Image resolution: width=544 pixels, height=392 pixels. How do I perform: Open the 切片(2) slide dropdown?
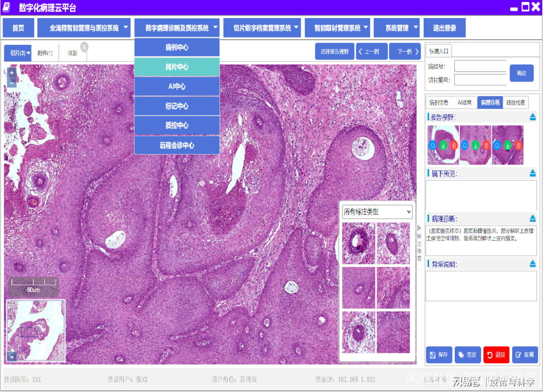coord(21,53)
